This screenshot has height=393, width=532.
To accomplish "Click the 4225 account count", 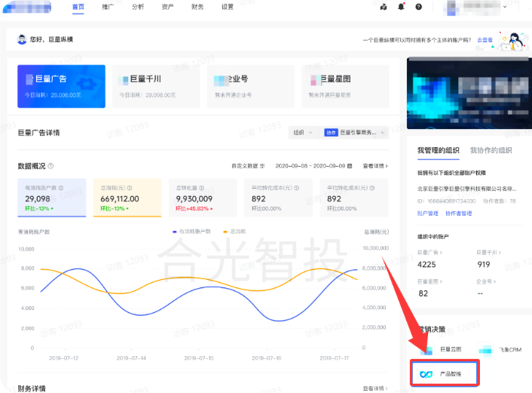I will [427, 265].
